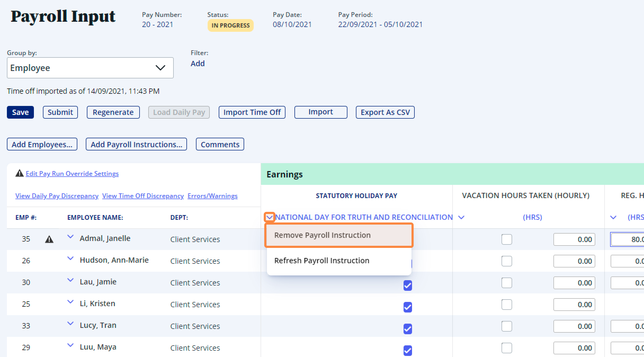Click the EMP # column header

(26, 218)
